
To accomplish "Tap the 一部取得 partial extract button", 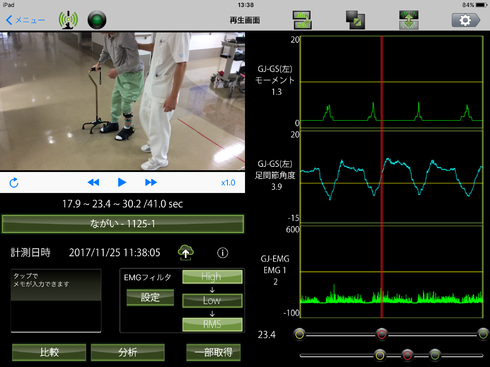I will tap(213, 352).
